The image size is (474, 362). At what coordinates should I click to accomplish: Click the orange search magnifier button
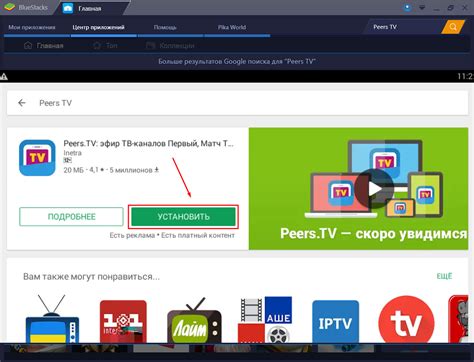click(x=453, y=27)
